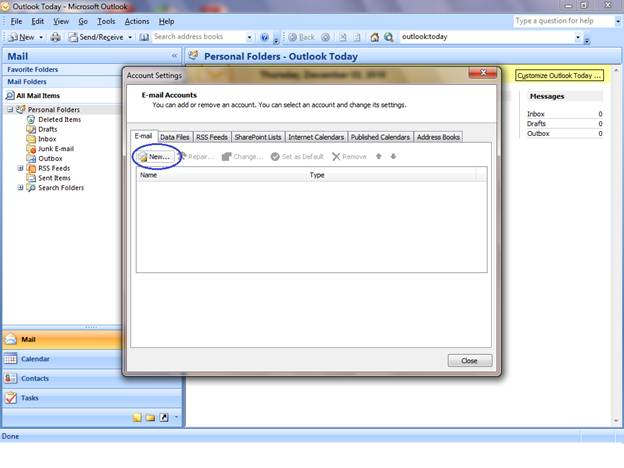Select the Outbox folder in tree
Image resolution: width=624 pixels, height=468 pixels.
50,158
